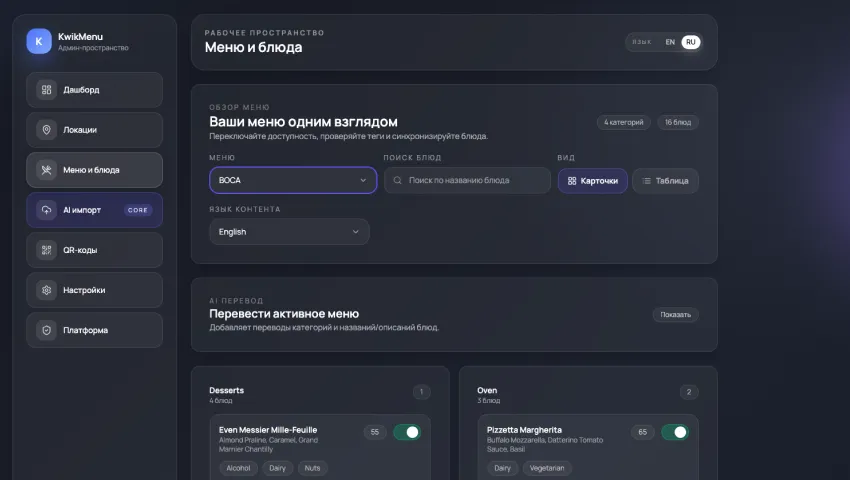
Task: Click the price 65 badge
Action: pos(642,432)
